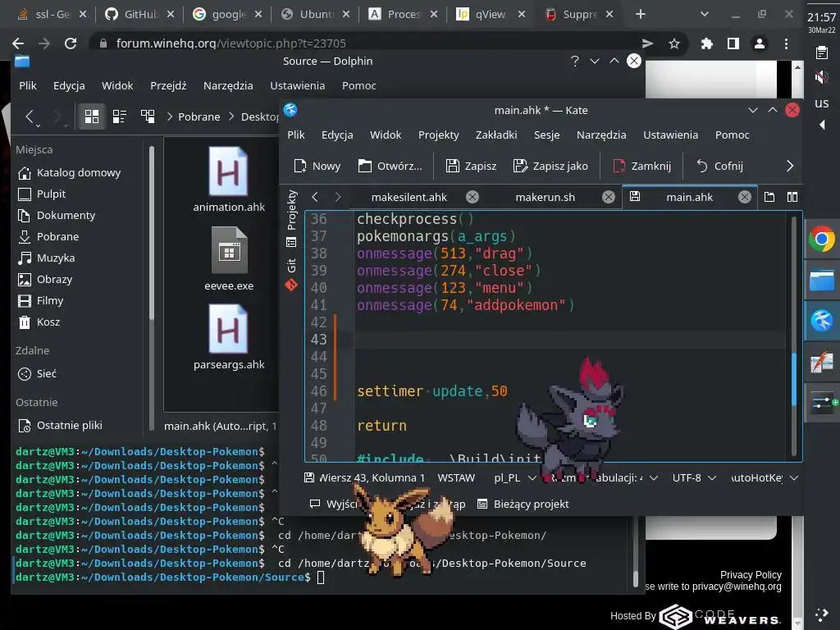
Task: Close the makesilent.ahk tab
Action: (472, 197)
